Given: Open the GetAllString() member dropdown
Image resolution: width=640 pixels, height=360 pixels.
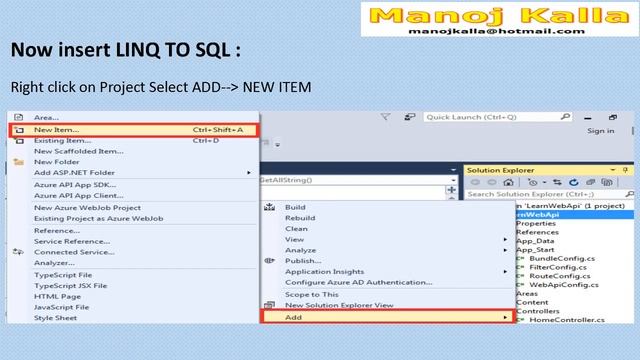Looking at the screenshot, I should tap(453, 180).
